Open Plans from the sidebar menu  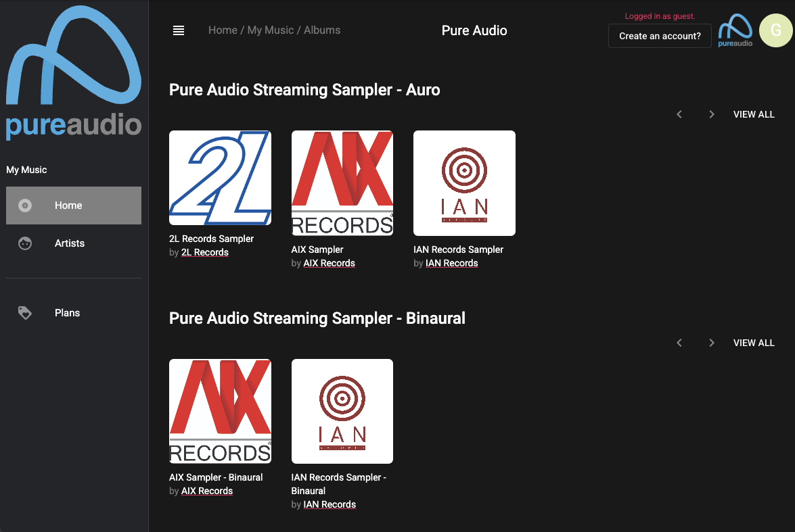point(67,313)
